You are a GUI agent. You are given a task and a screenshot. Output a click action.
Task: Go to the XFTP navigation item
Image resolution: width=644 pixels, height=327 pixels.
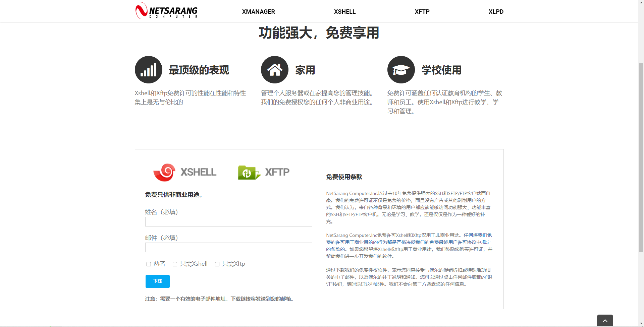pyautogui.click(x=422, y=12)
